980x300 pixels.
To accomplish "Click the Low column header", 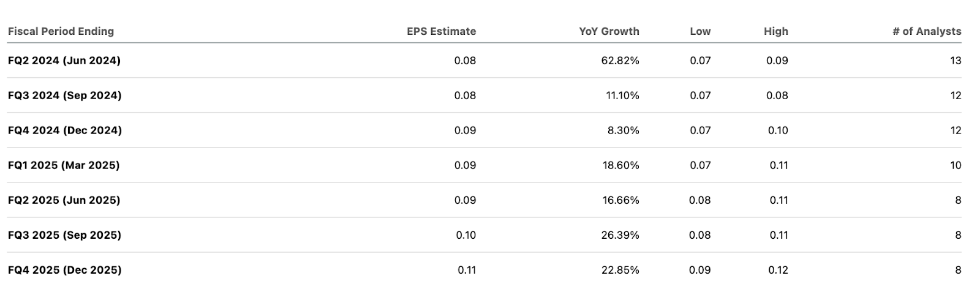I will (x=700, y=31).
